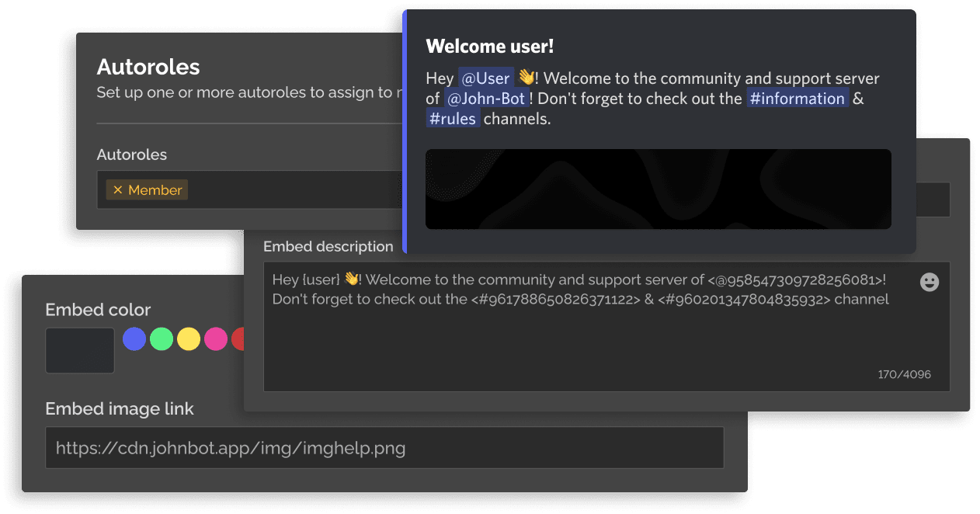Select the Member role tag label

coord(155,190)
